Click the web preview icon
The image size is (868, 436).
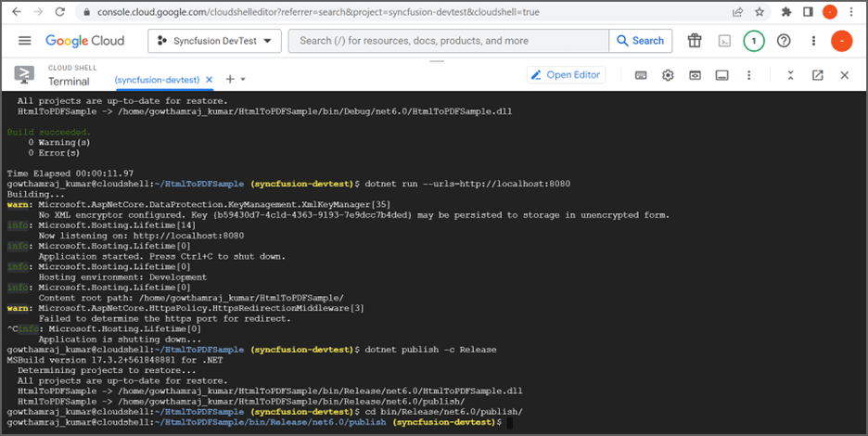click(x=695, y=75)
